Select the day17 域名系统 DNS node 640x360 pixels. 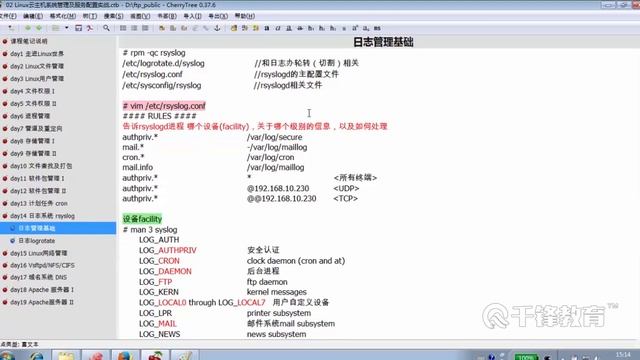click(x=39, y=278)
